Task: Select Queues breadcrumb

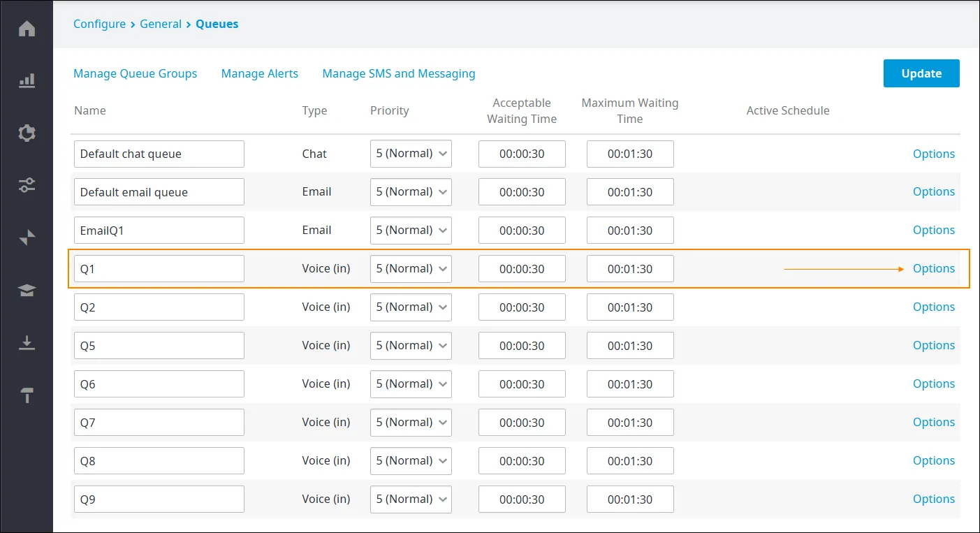Action: (217, 24)
